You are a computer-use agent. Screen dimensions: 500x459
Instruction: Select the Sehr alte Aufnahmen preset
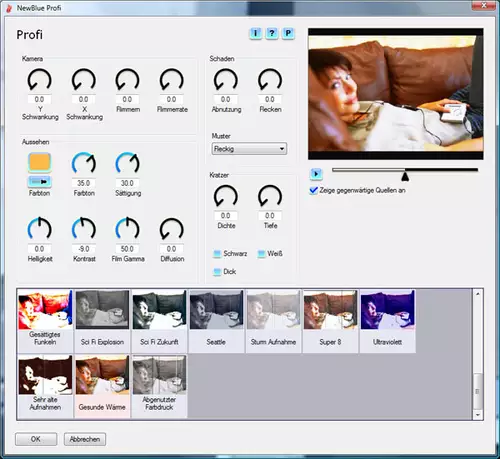tap(45, 386)
